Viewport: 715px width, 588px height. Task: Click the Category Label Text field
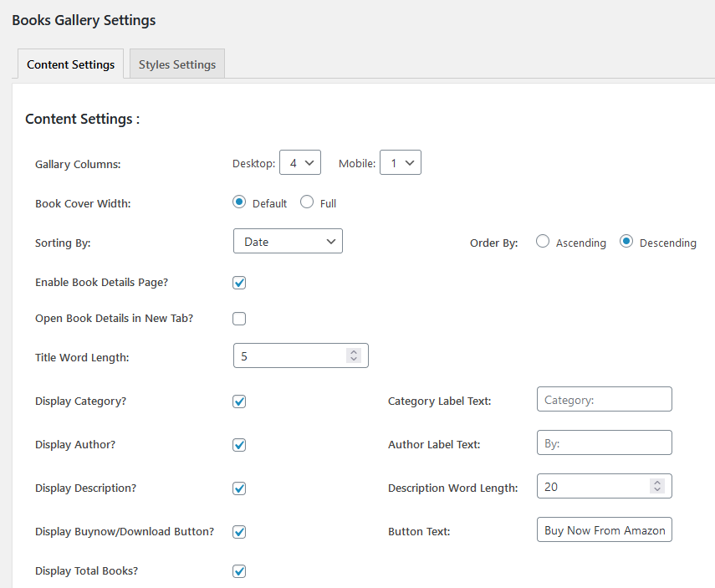click(604, 399)
